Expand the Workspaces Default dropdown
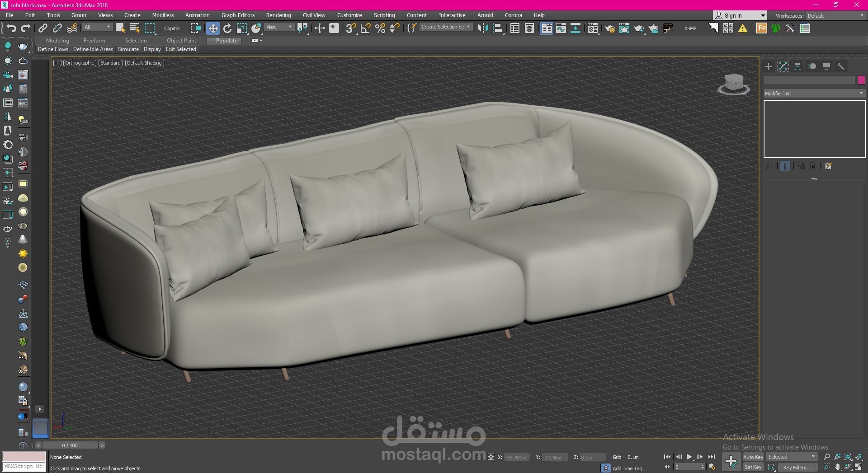868x473 pixels. [x=835, y=15]
